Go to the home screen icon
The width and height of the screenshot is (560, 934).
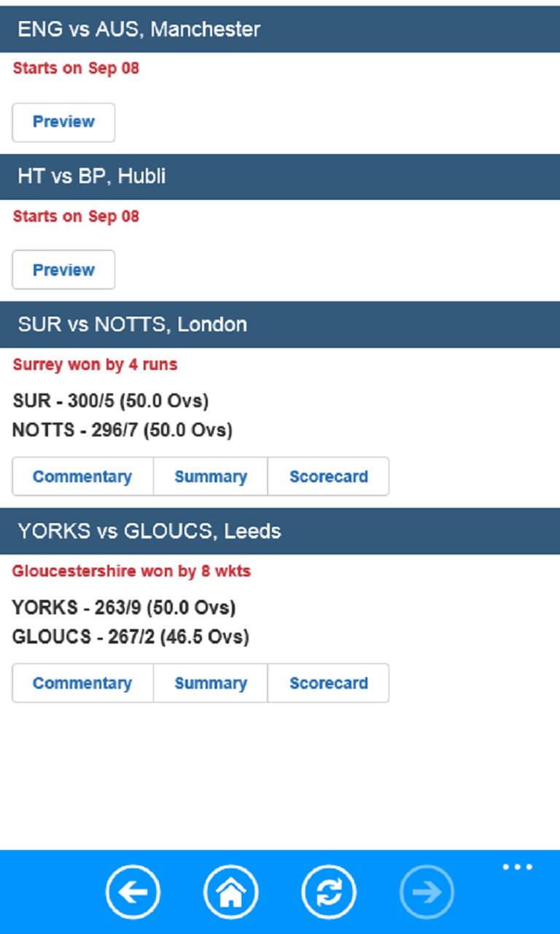tap(230, 892)
